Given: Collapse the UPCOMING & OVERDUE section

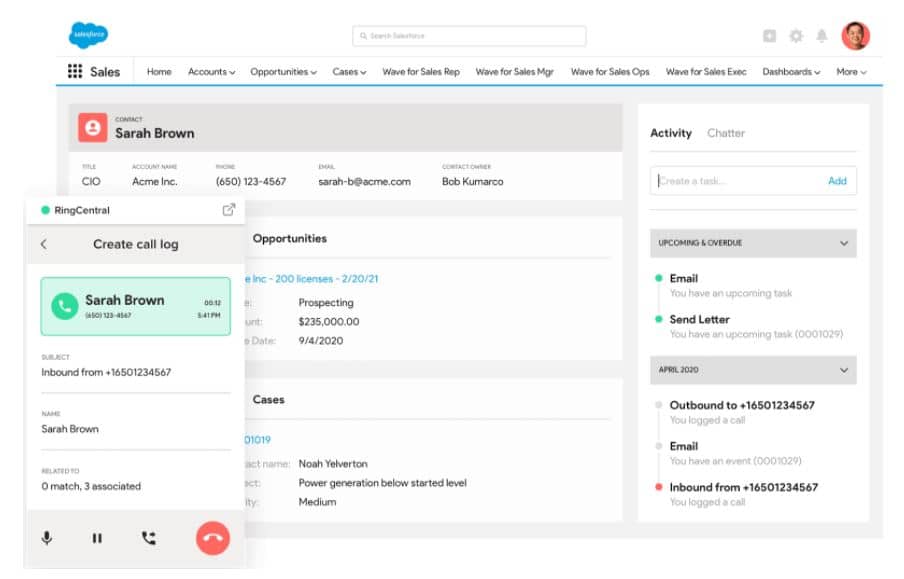Looking at the screenshot, I should coord(845,243).
